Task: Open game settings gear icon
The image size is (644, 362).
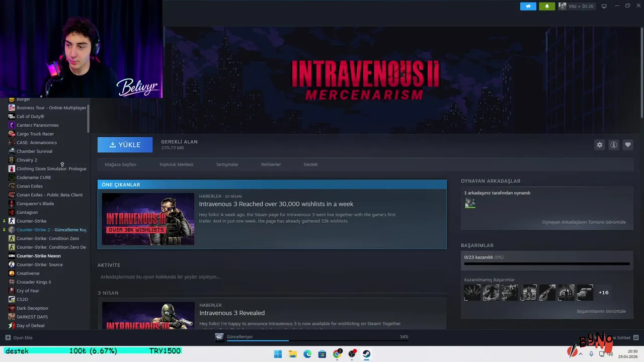Action: (x=600, y=145)
